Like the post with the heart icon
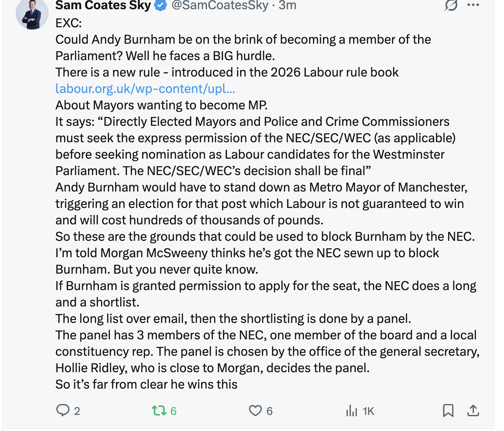This screenshot has width=504, height=431. [255, 411]
